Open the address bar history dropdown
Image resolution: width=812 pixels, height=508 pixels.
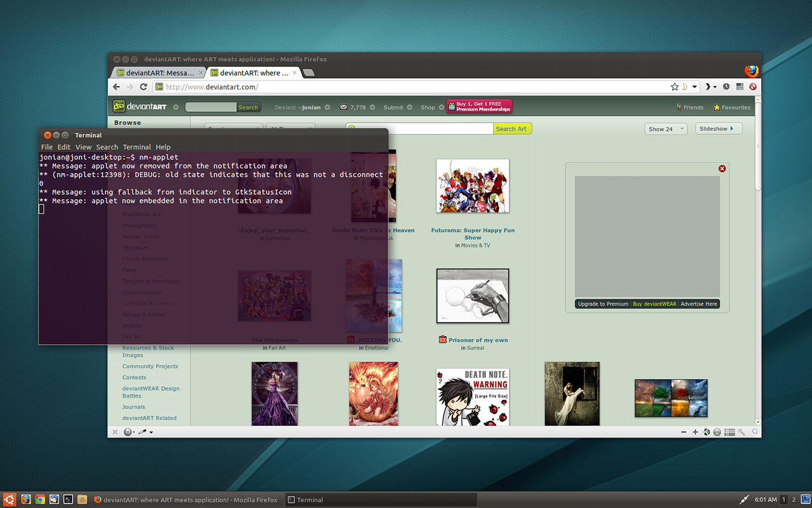point(694,87)
